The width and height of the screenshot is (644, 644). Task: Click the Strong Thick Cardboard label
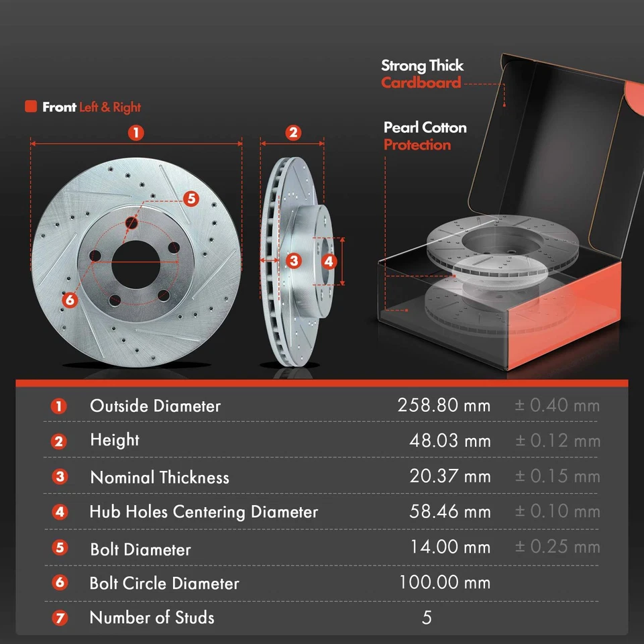tap(422, 74)
